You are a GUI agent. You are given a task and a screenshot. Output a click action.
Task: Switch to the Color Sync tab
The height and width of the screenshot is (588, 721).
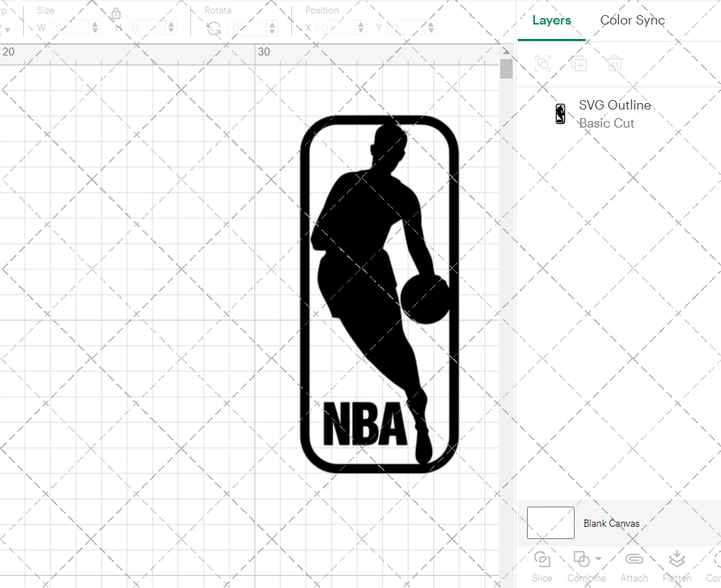click(632, 20)
